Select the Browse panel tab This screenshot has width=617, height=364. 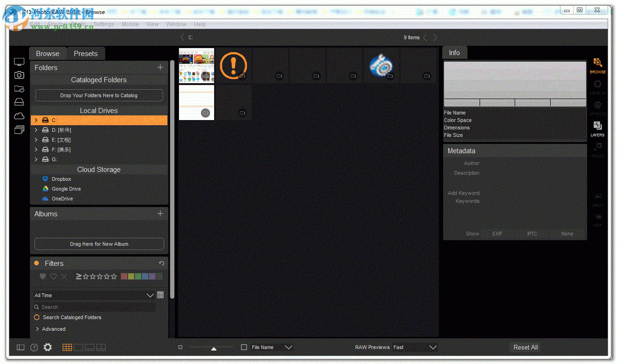pyautogui.click(x=48, y=54)
